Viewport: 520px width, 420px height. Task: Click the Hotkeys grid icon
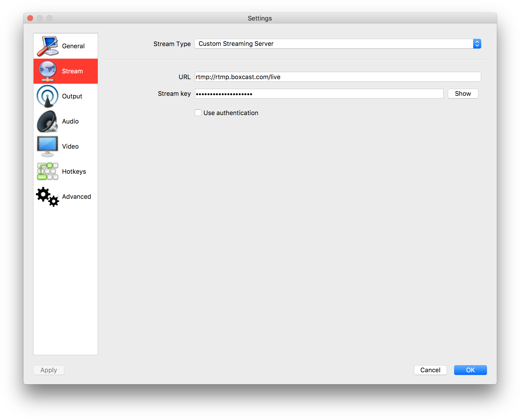(48, 171)
